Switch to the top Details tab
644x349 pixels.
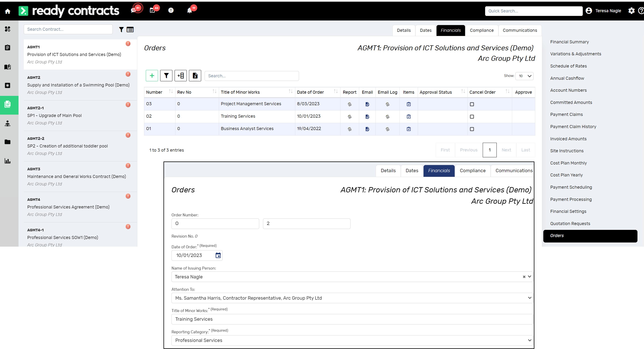[403, 30]
